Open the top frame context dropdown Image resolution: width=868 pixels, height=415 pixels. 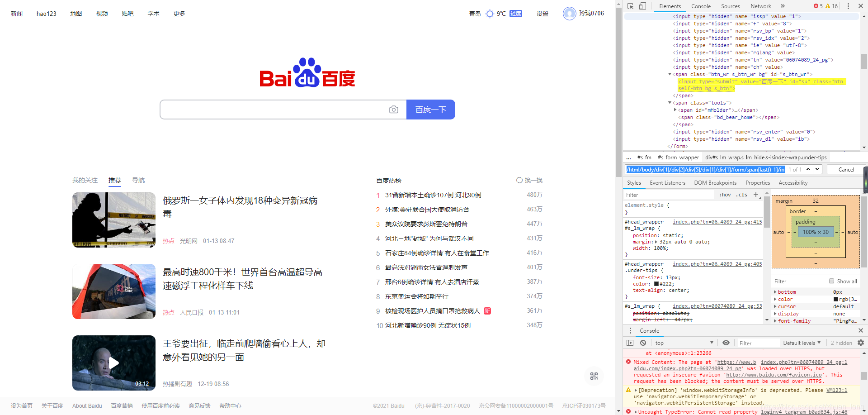coord(683,343)
